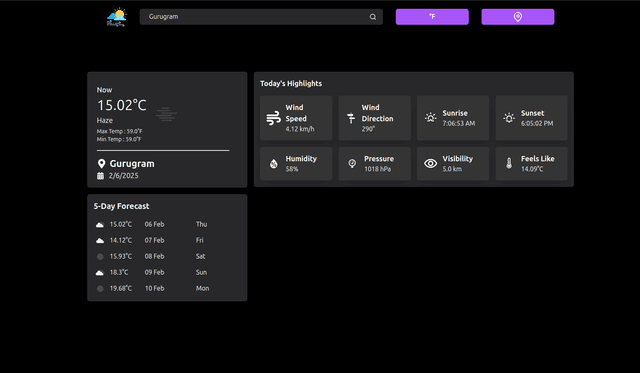Click the Sunset icon

[509, 118]
